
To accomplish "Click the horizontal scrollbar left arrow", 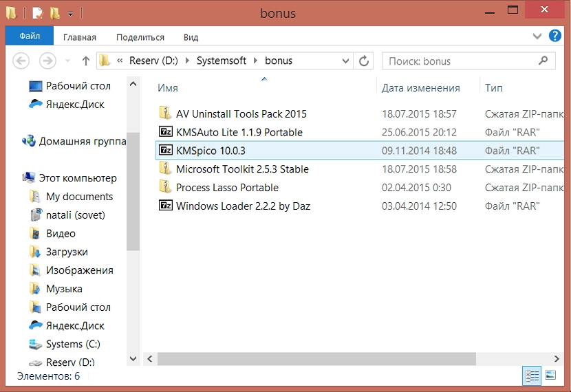I will coord(150,359).
